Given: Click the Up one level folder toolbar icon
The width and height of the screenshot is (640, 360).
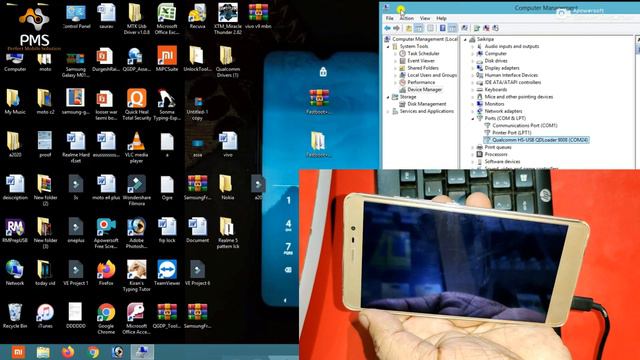Looking at the screenshot, I should pyautogui.click(x=409, y=28).
